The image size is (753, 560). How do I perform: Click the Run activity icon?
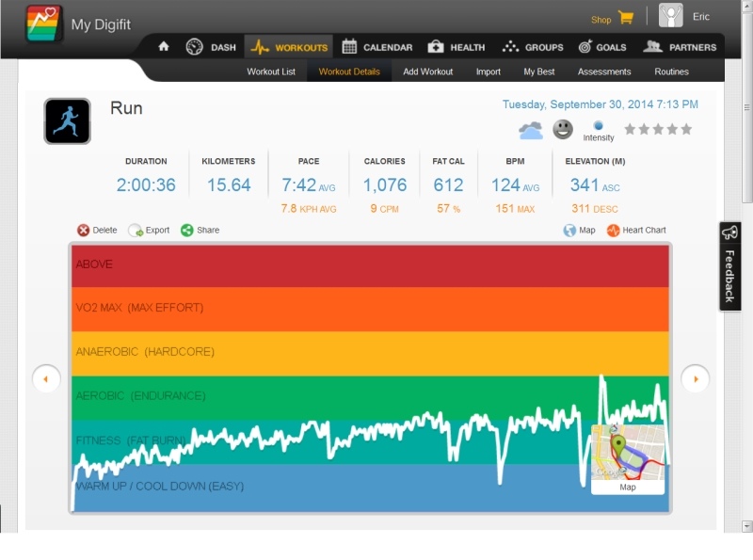click(67, 121)
